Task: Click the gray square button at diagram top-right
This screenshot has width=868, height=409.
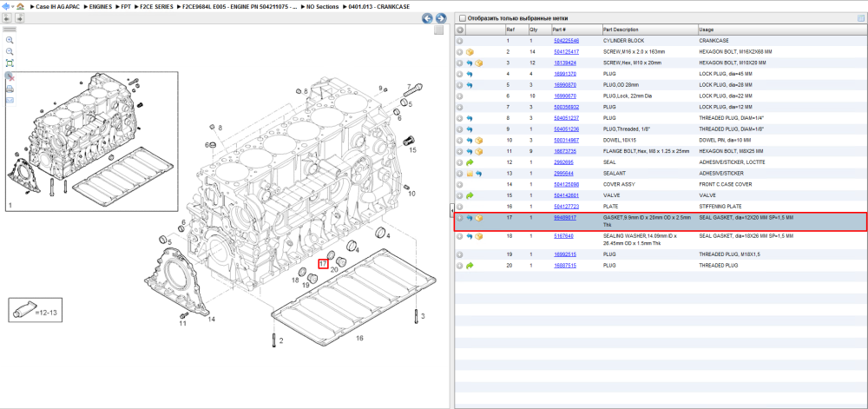Action: (x=439, y=30)
